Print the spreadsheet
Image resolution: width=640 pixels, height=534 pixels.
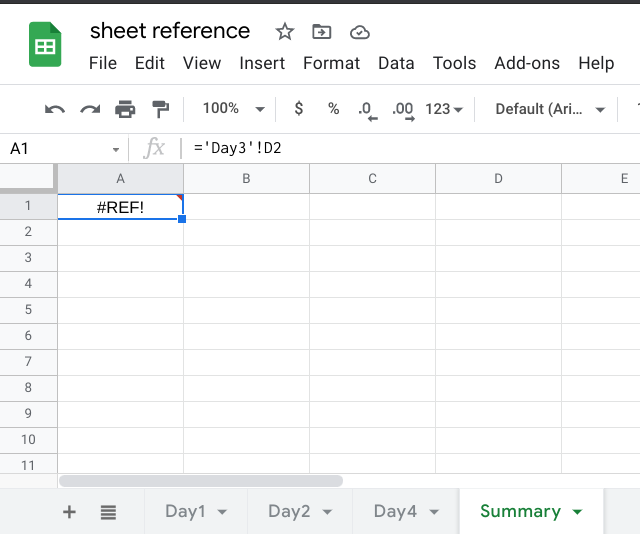point(125,109)
